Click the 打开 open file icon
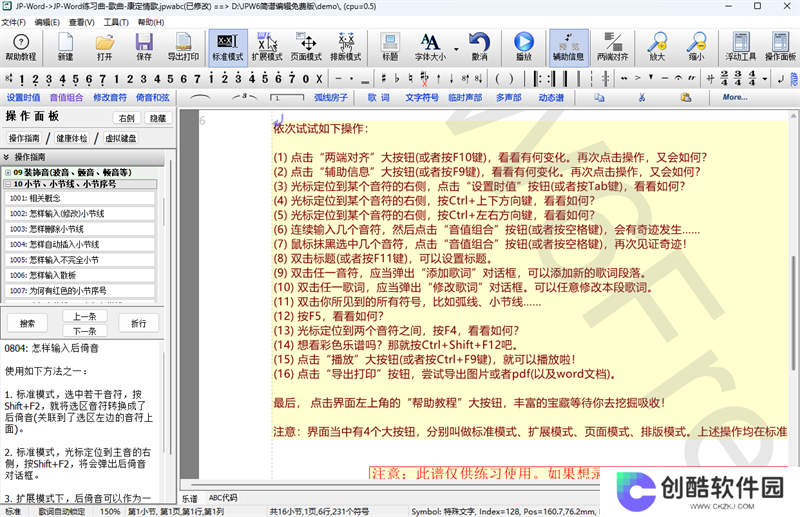This screenshot has width=800, height=517. coord(105,47)
